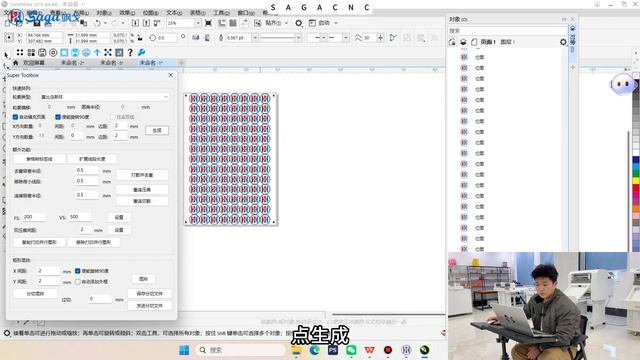
Task: Open WeChat from taskbar
Action: pos(351,350)
